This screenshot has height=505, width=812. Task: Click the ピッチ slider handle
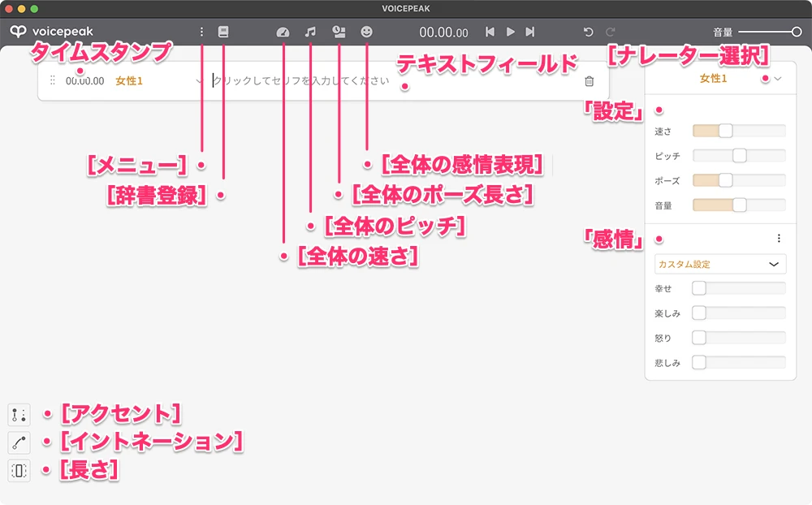(x=739, y=156)
